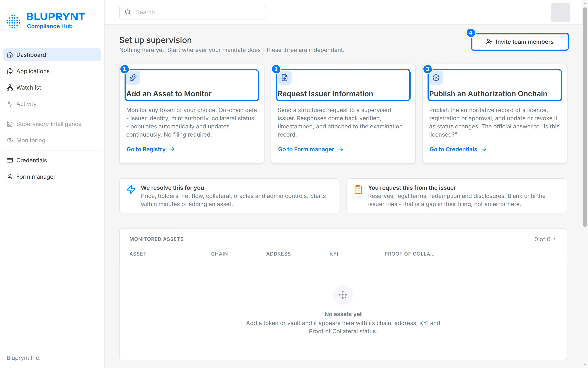Click the profile avatar placeholder top right

coord(561,13)
